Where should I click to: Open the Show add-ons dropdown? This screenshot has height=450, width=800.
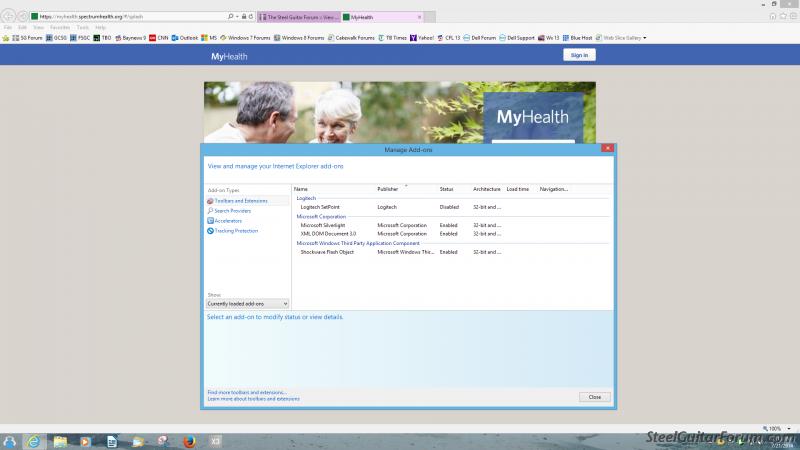247,304
